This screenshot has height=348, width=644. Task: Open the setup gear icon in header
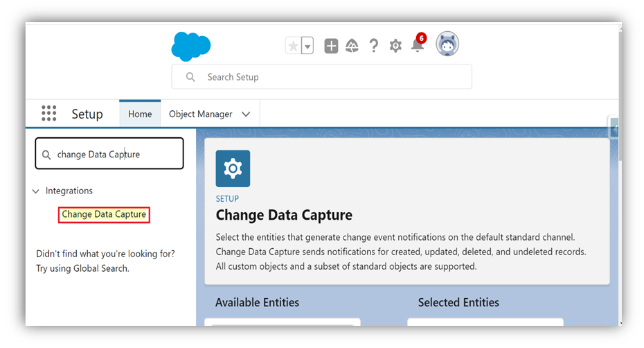[395, 46]
